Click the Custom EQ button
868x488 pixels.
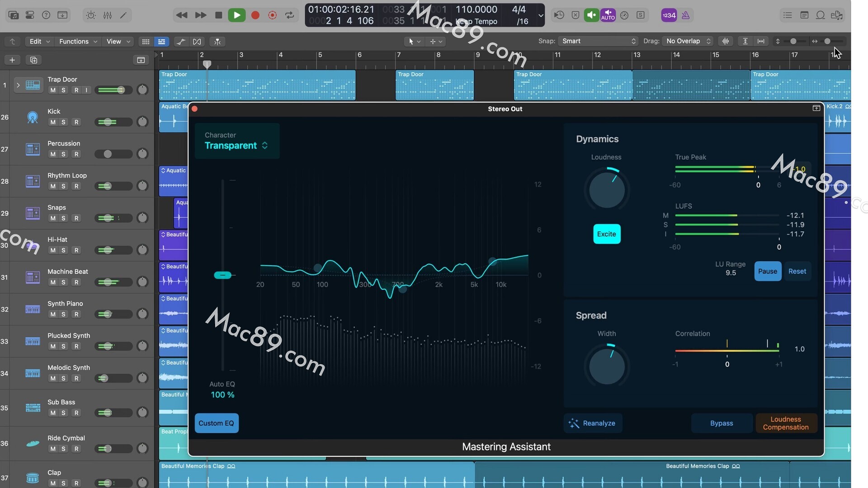[x=217, y=423]
